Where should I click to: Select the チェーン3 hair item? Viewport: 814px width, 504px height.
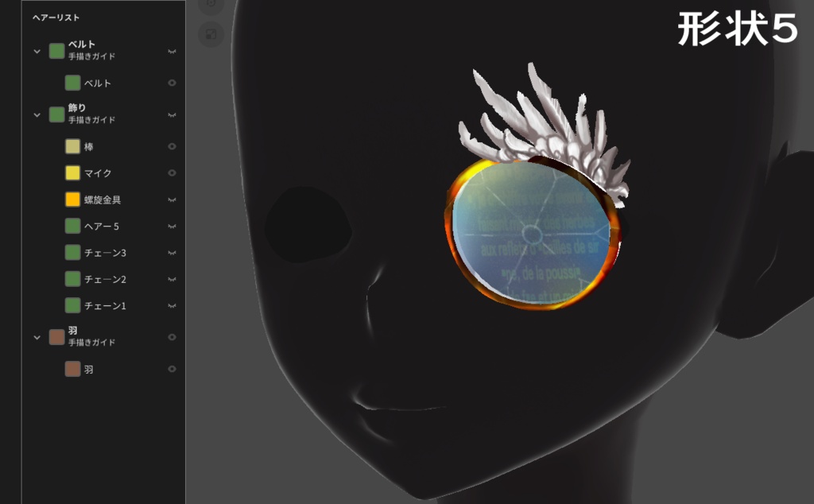click(x=106, y=253)
